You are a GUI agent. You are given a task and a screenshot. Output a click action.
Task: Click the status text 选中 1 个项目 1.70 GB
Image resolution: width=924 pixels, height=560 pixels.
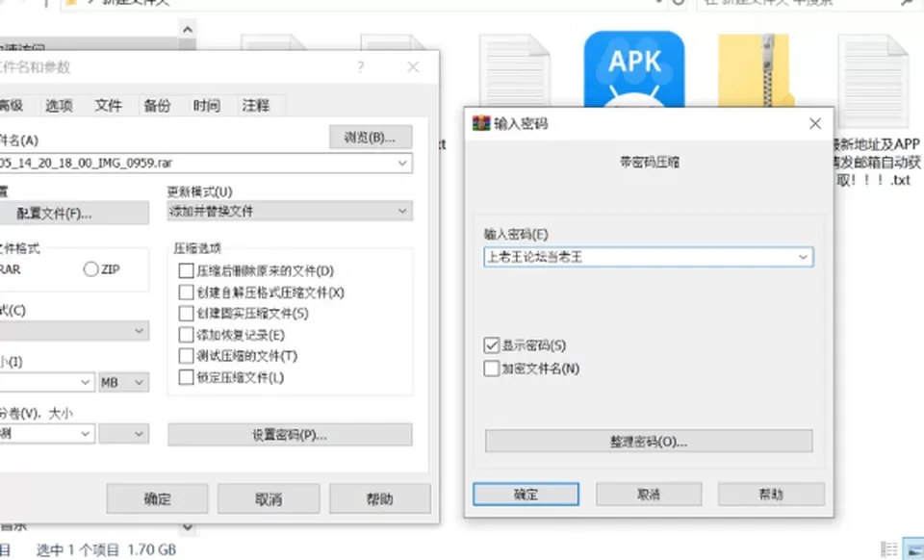106,550
